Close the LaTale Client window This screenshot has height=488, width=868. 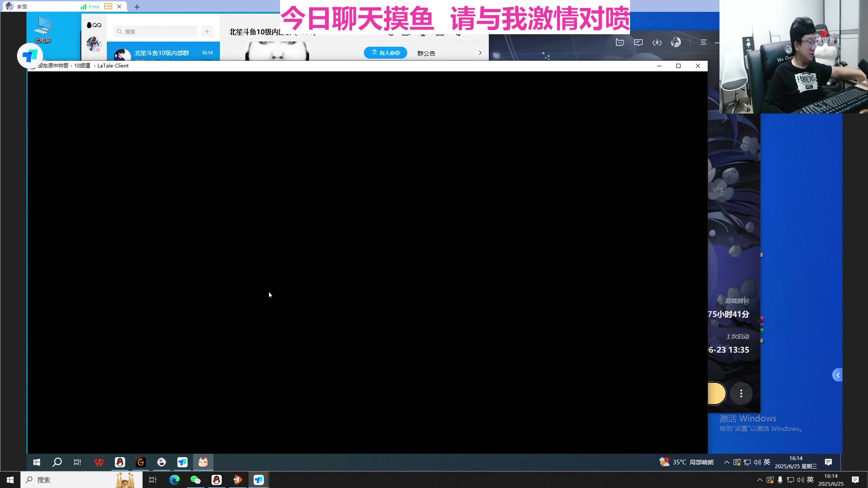click(x=698, y=66)
